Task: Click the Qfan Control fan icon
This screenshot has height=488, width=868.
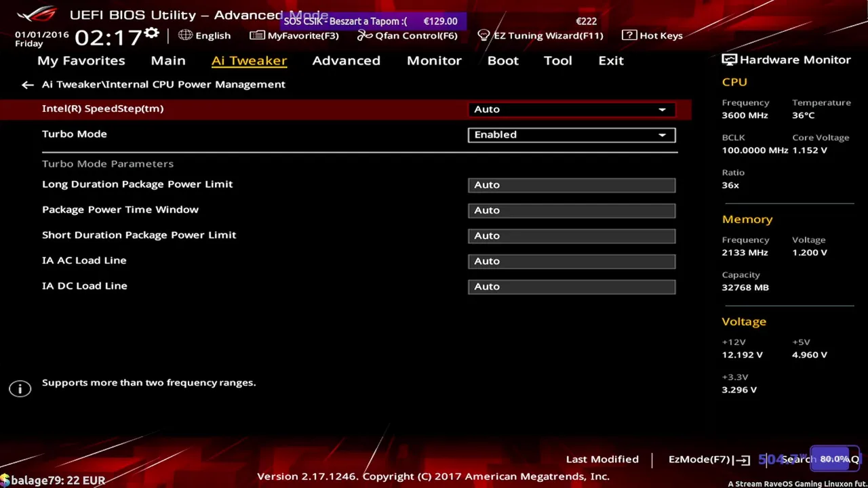Action: coord(365,35)
